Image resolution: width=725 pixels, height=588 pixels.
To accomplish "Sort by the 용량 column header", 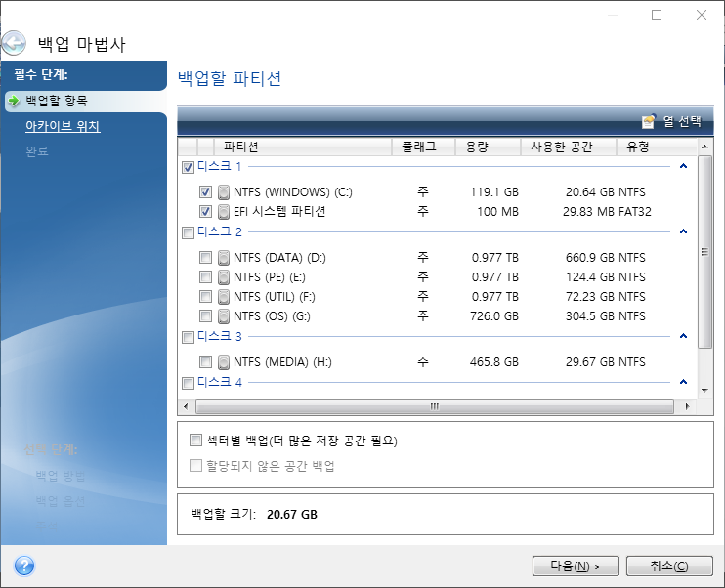I will [488, 147].
